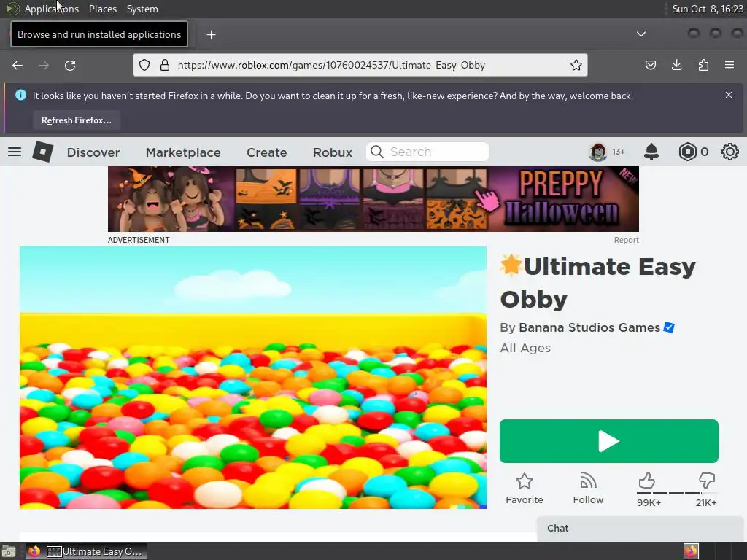Image resolution: width=747 pixels, height=560 pixels.
Task: Open the System menu
Action: (142, 9)
